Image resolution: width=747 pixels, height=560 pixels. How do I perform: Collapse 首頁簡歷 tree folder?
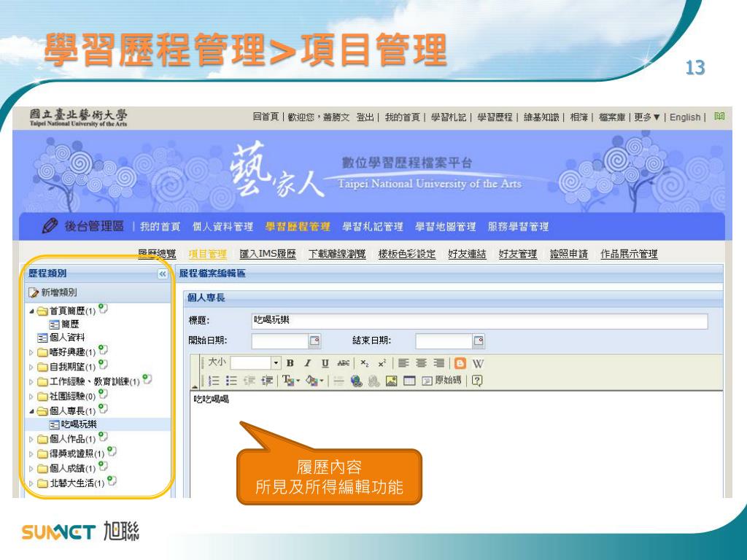[x=31, y=311]
